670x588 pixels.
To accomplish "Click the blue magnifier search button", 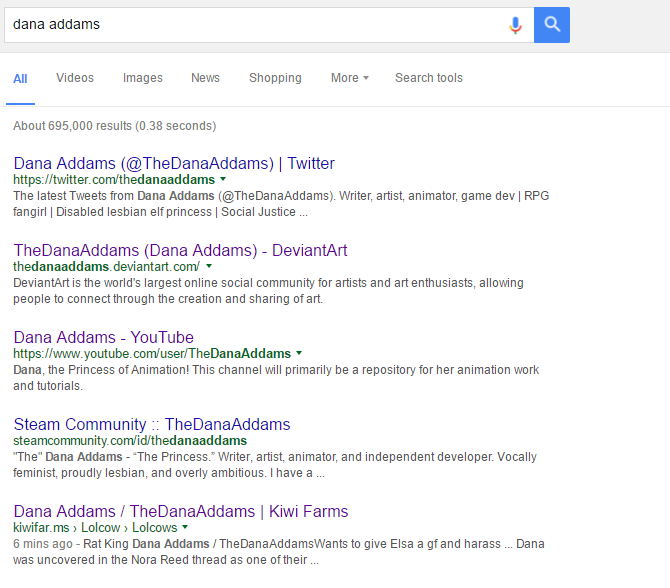I will click(552, 25).
